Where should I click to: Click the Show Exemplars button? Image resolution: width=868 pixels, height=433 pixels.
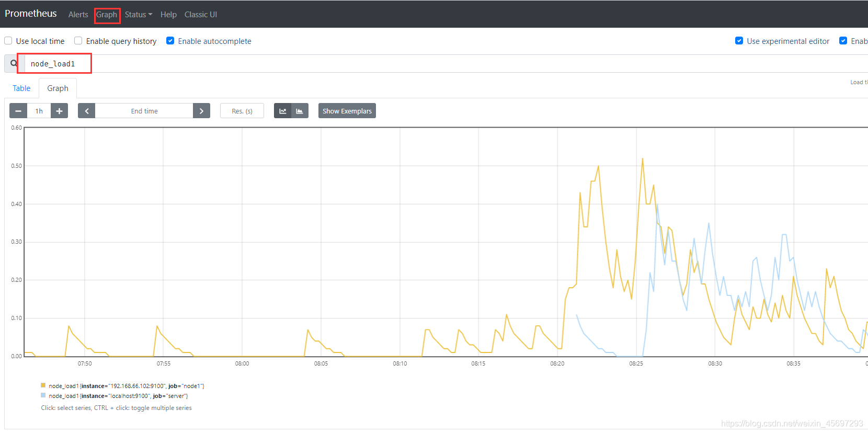[x=347, y=111]
